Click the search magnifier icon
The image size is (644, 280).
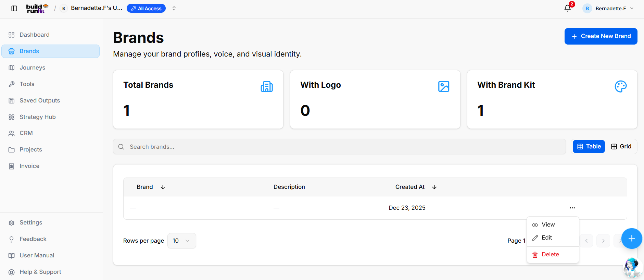coord(121,147)
